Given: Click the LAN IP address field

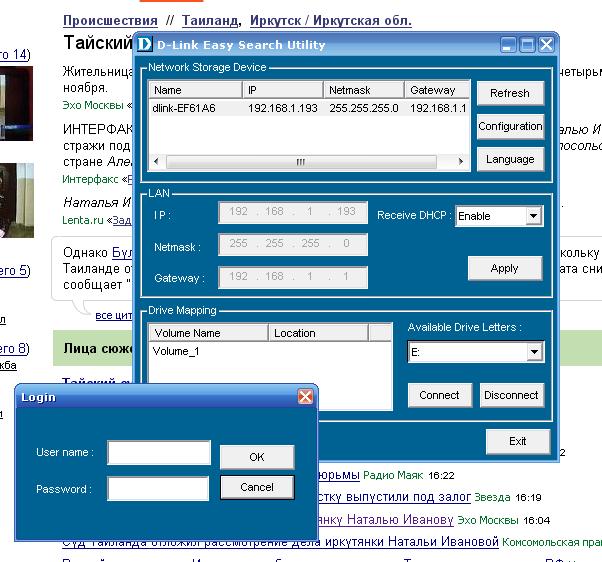Looking at the screenshot, I should tap(293, 212).
